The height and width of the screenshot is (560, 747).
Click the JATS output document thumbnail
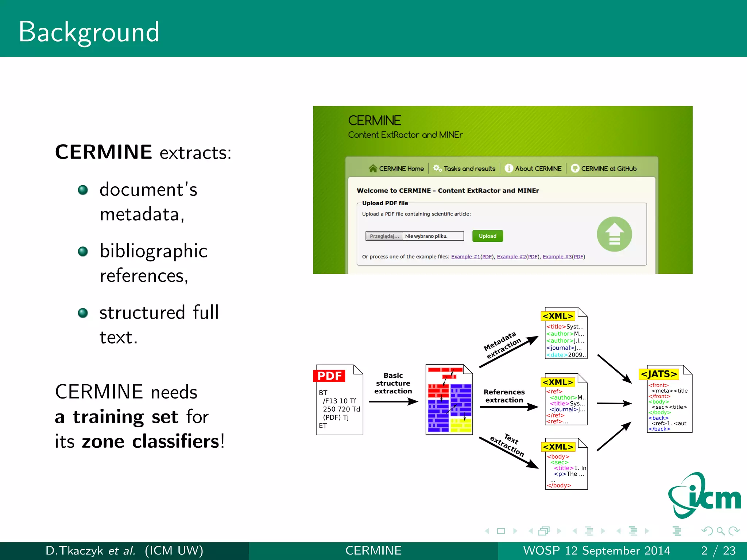point(669,399)
